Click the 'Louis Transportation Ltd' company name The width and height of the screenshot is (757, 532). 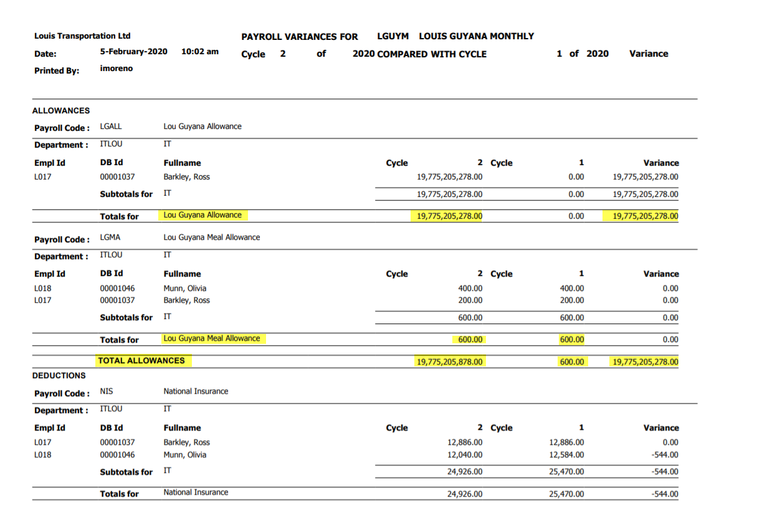coord(82,36)
